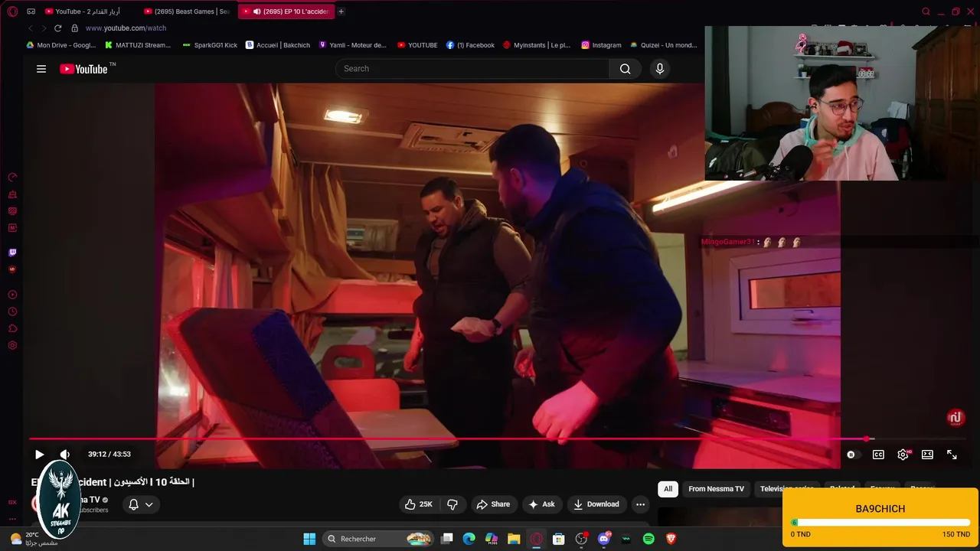Open the Ask AI button
980x551 pixels.
click(x=541, y=504)
